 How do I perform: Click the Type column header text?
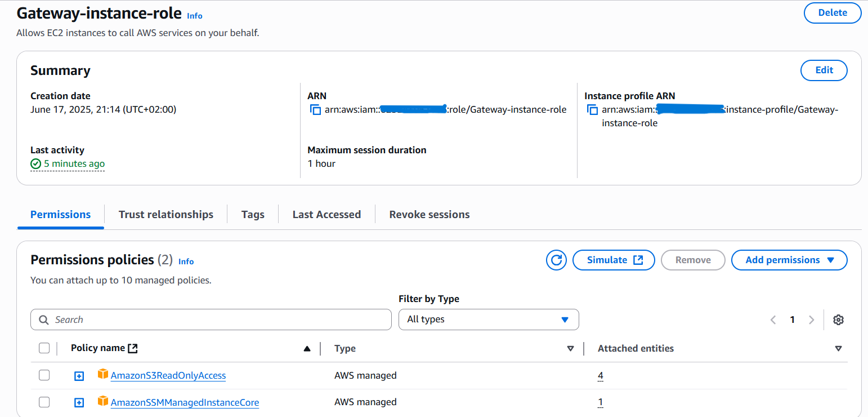345,348
